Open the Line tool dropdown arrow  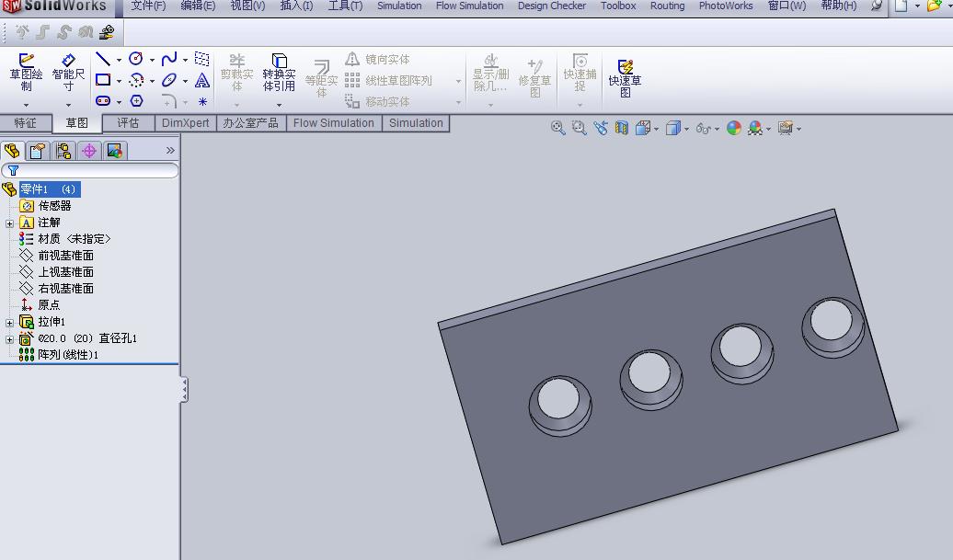click(x=119, y=60)
